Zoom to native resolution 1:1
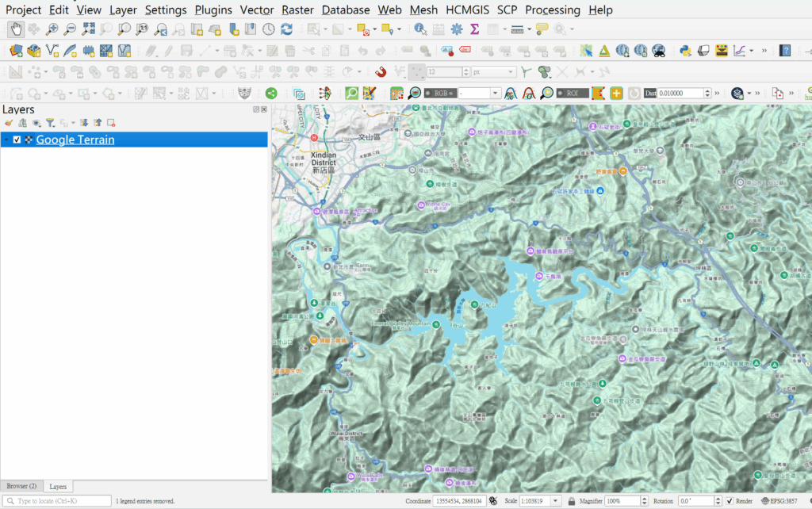The image size is (812, 509). point(141,29)
